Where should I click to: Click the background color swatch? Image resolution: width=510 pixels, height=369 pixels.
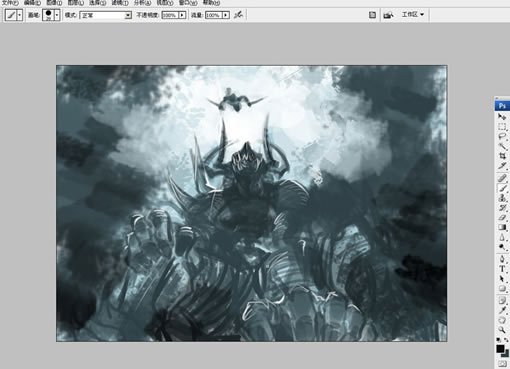(x=506, y=354)
